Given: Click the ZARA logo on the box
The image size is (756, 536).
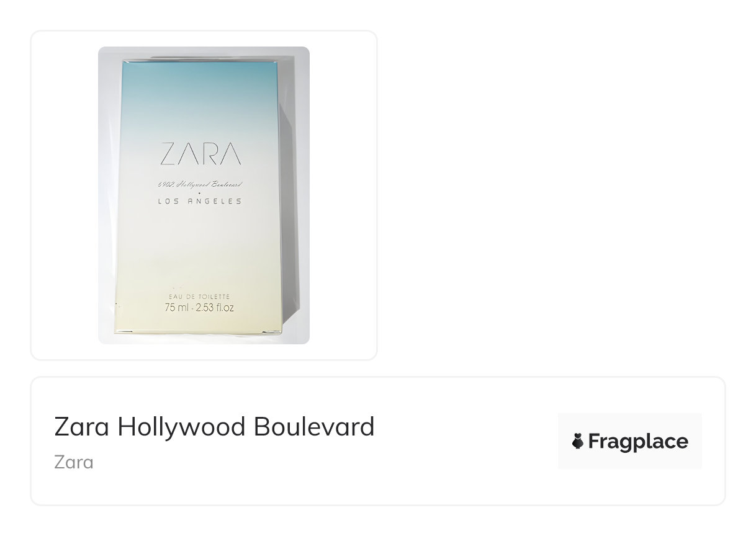Looking at the screenshot, I should (200, 154).
